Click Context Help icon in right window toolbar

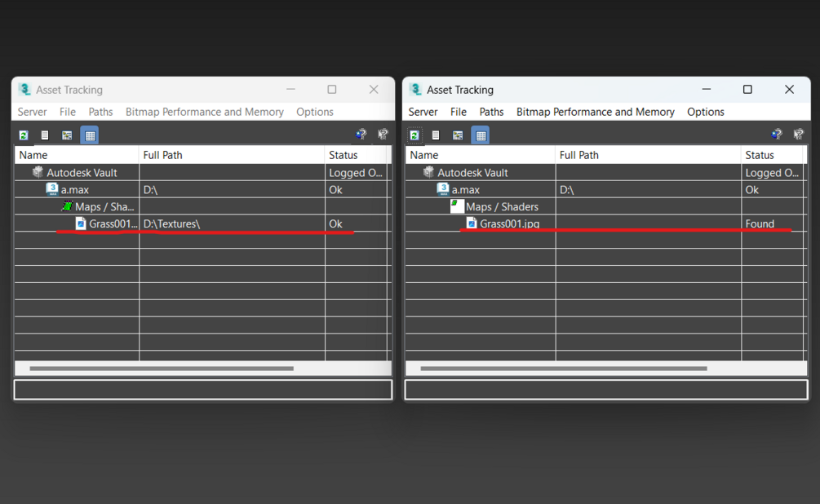799,135
